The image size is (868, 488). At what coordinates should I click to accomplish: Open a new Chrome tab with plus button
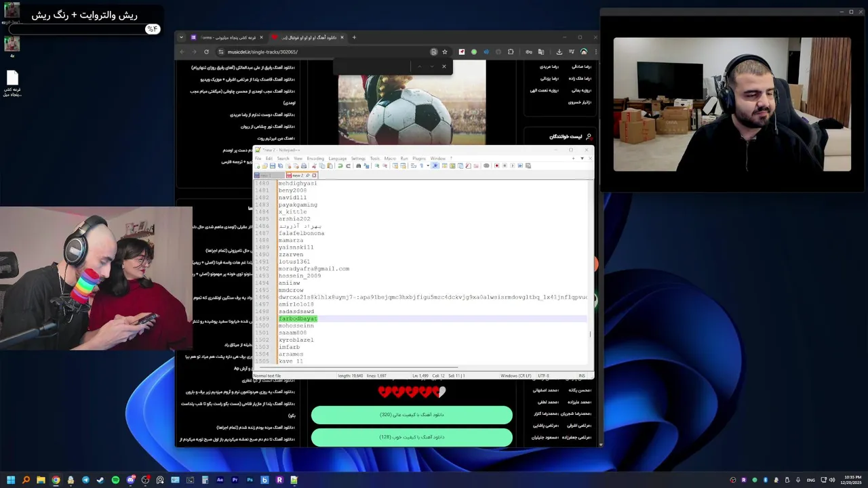click(354, 37)
